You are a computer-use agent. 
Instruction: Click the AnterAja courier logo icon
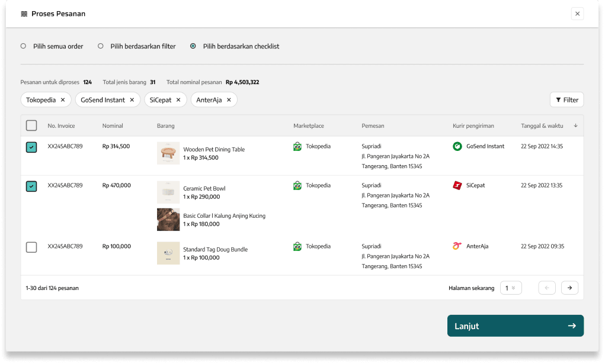(457, 246)
